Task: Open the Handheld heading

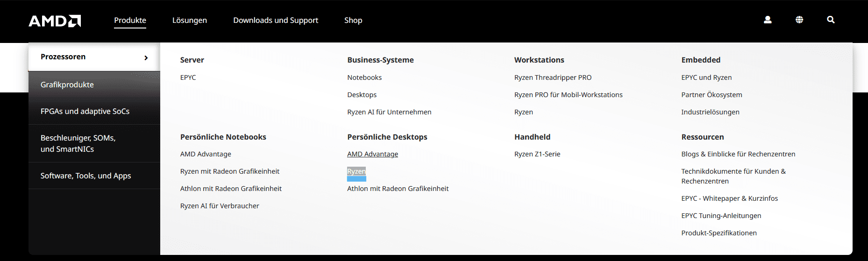Action: click(532, 137)
